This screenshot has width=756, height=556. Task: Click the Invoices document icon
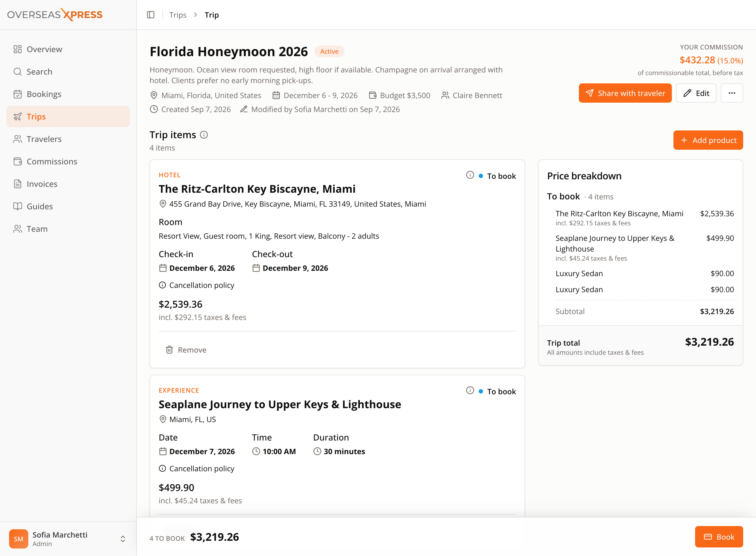[17, 184]
